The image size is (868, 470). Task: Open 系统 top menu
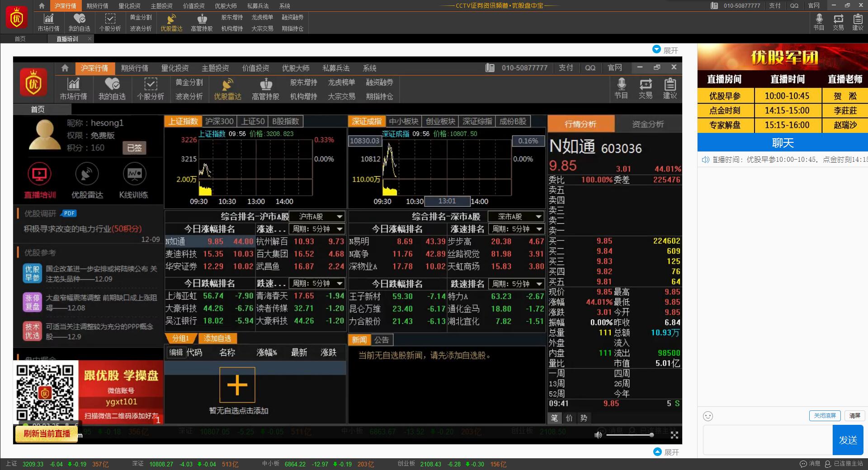click(285, 6)
